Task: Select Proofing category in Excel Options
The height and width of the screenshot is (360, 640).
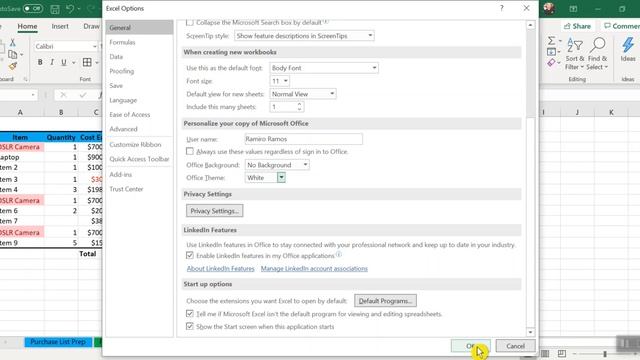Action: pos(139,71)
